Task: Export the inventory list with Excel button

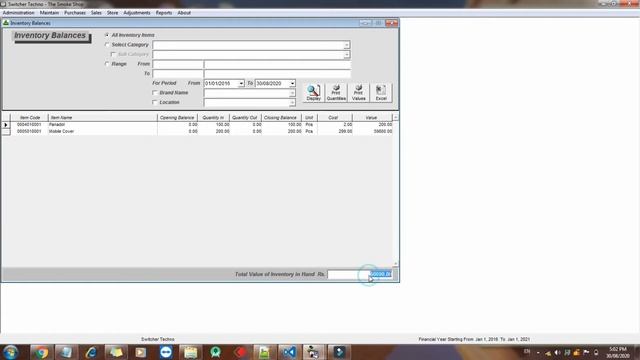Action: coord(381,93)
